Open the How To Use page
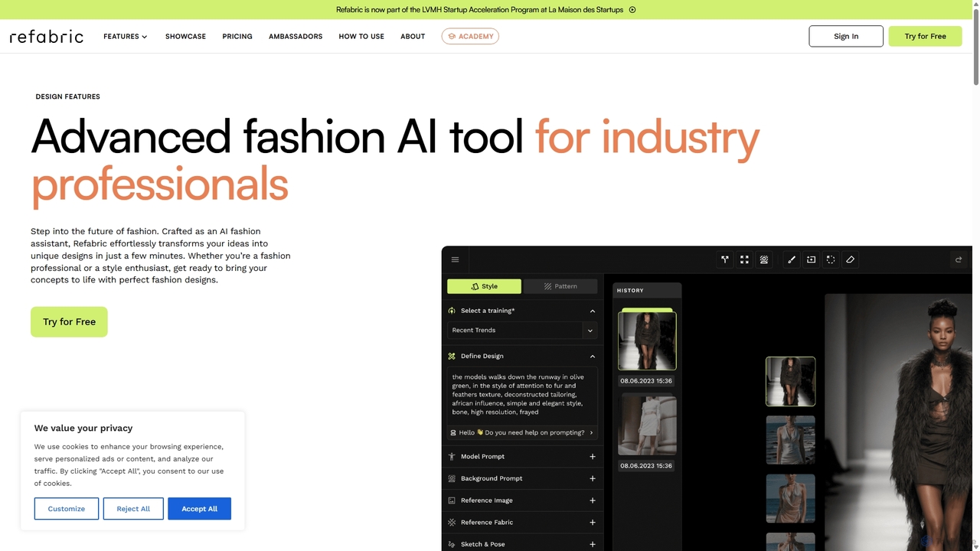 (x=361, y=36)
